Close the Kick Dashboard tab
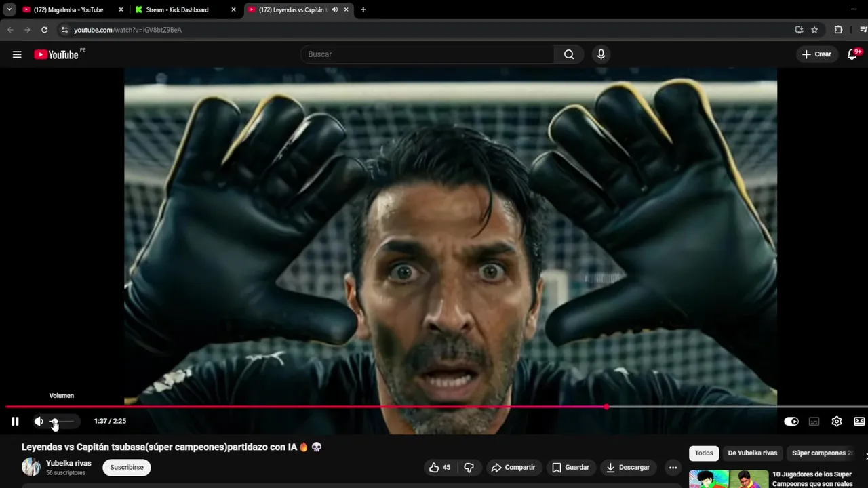Viewport: 868px width, 488px height. 233,9
